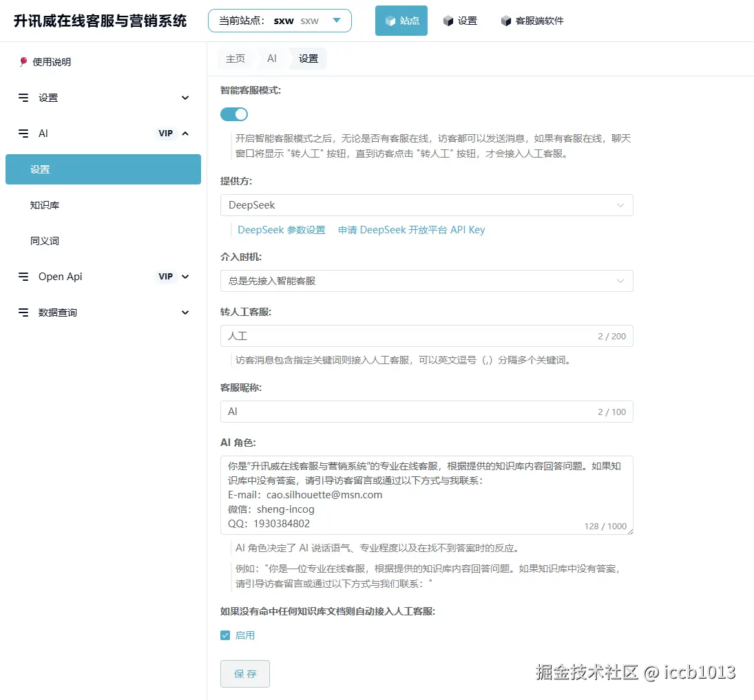Screen dimensions: 754x700
Task: Click the cube icon beside top 设置
Action: (x=448, y=21)
